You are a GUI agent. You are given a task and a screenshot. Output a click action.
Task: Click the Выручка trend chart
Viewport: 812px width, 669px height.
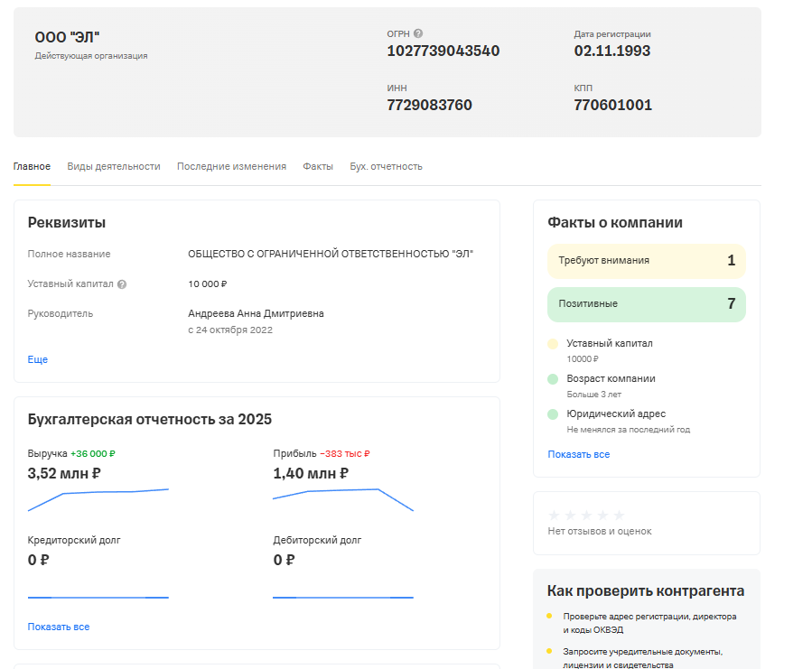[98, 499]
